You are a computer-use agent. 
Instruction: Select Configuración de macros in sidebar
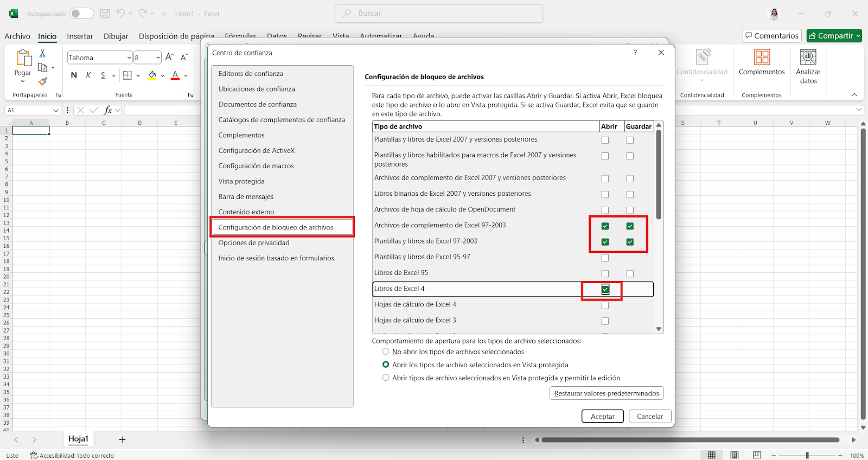coord(256,166)
